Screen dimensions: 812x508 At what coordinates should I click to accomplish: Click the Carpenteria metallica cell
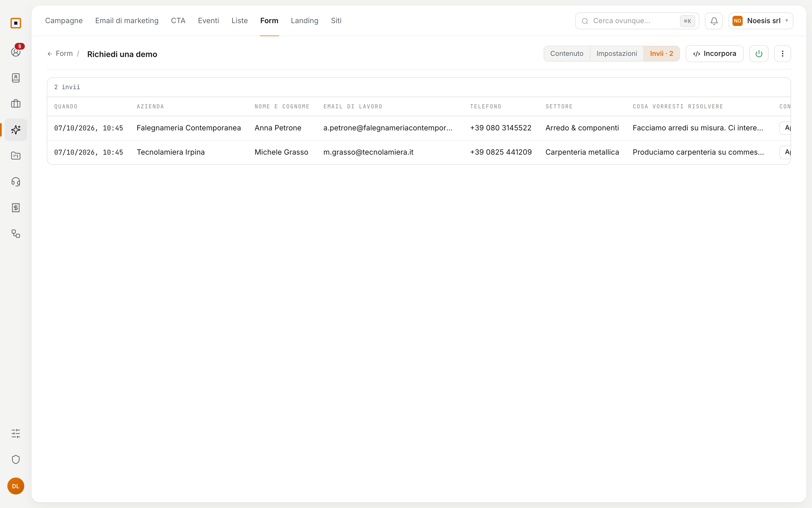click(x=582, y=152)
